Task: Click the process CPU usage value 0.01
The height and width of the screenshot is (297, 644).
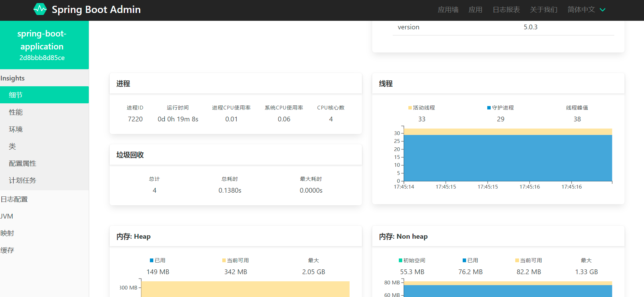Action: (232, 119)
